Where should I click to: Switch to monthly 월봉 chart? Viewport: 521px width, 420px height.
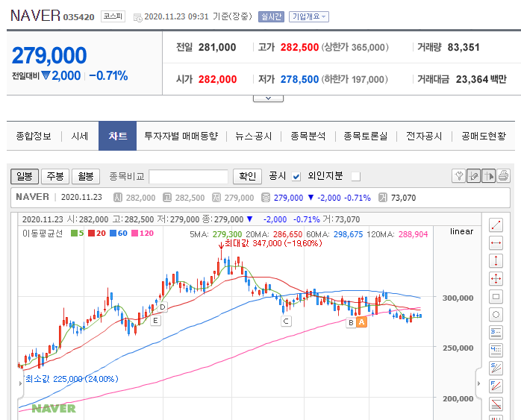point(86,176)
